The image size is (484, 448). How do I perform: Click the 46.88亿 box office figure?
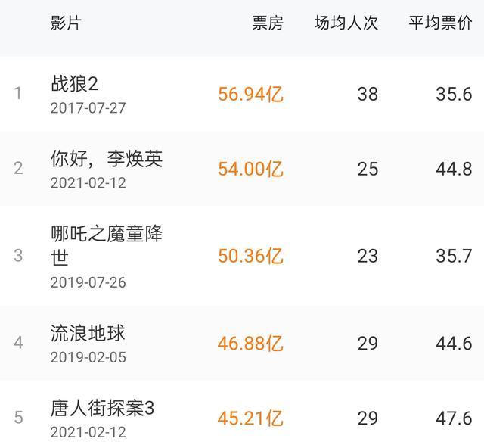click(250, 344)
